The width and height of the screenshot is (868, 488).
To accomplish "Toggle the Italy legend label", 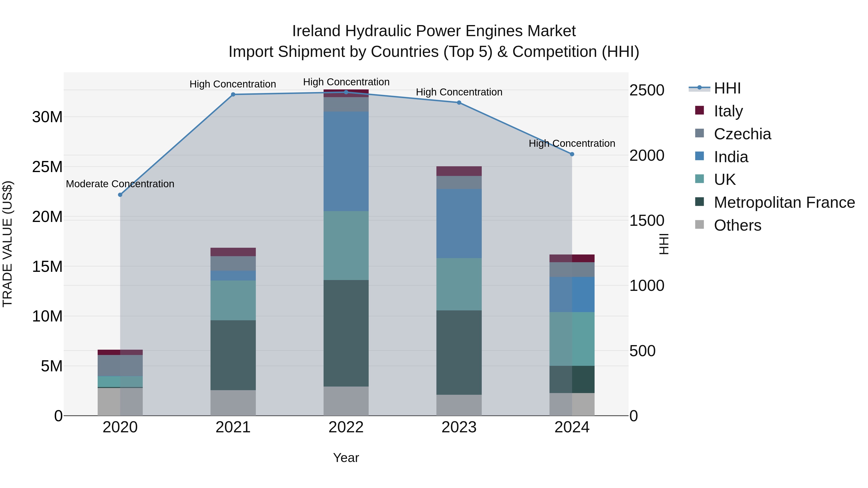I will [x=728, y=111].
